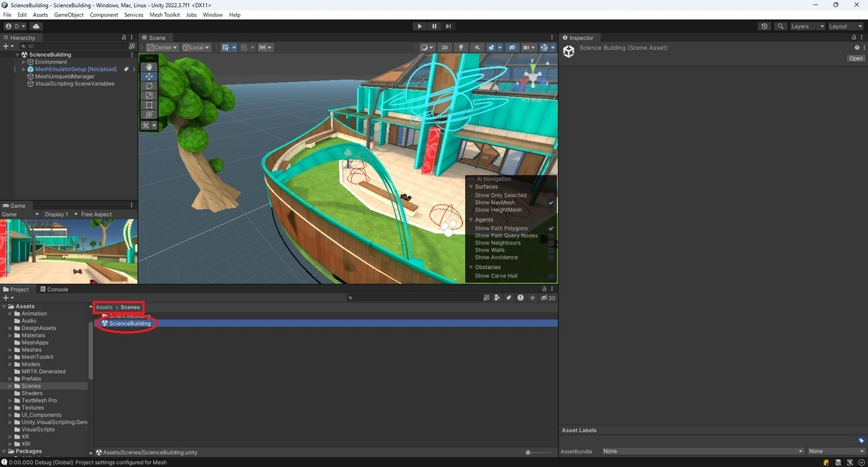Open the GameObject menu
This screenshot has width=868, height=467.
coord(69,14)
